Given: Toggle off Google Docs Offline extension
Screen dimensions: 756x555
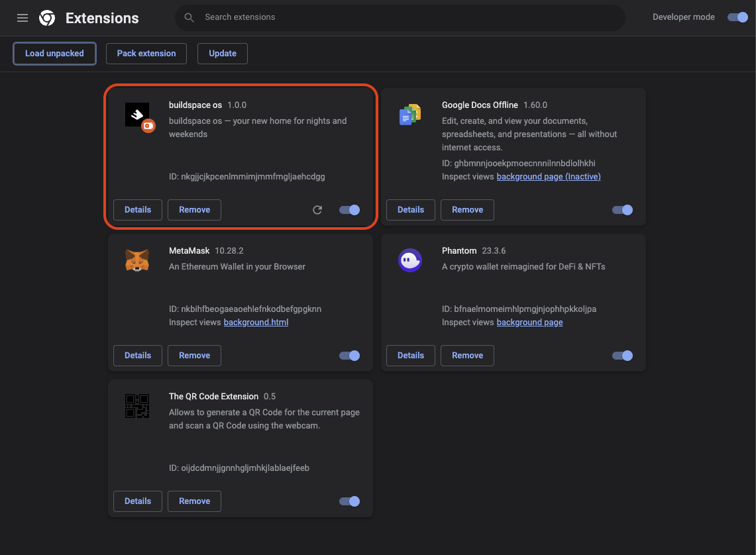Looking at the screenshot, I should coord(622,210).
